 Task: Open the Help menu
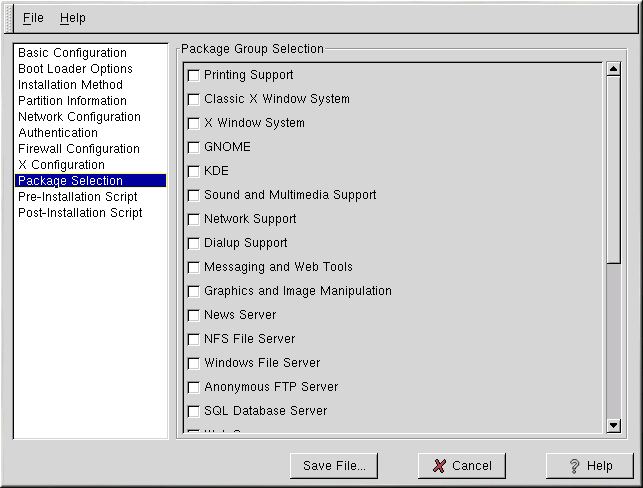(72, 18)
